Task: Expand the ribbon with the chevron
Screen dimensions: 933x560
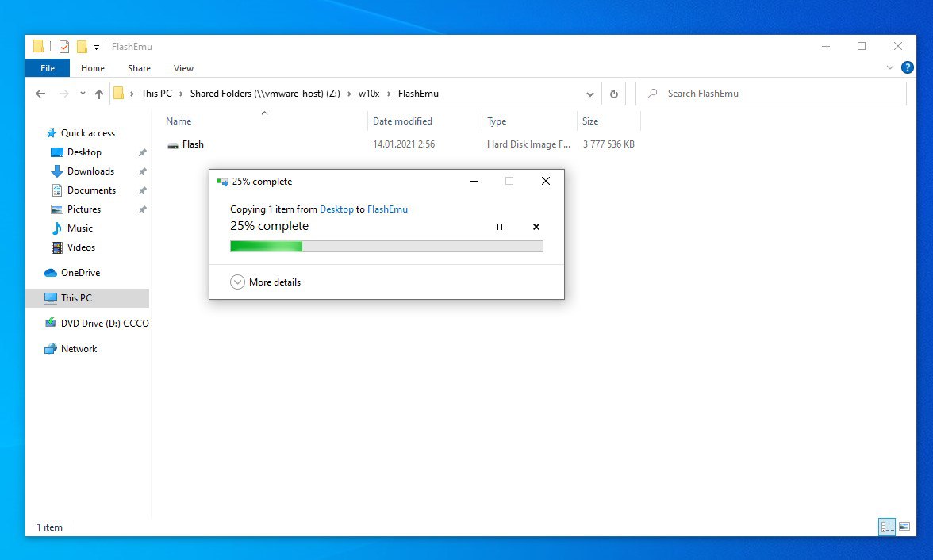Action: click(889, 68)
